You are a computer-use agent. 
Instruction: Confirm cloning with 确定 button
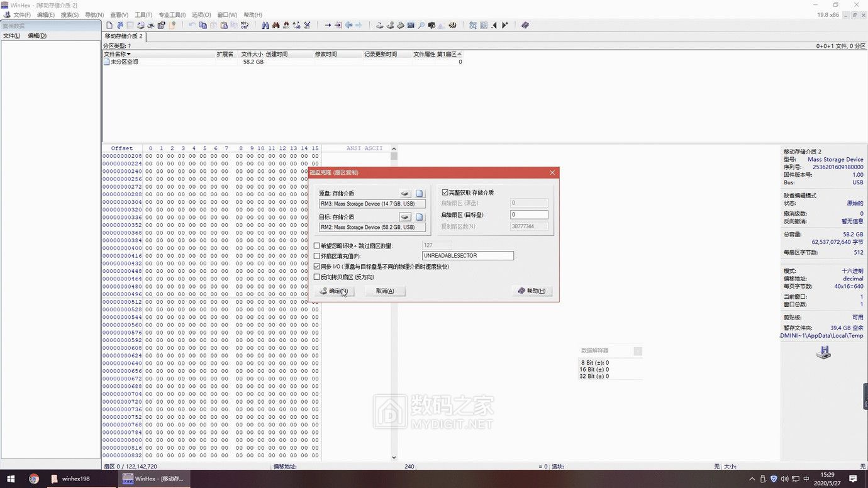333,291
